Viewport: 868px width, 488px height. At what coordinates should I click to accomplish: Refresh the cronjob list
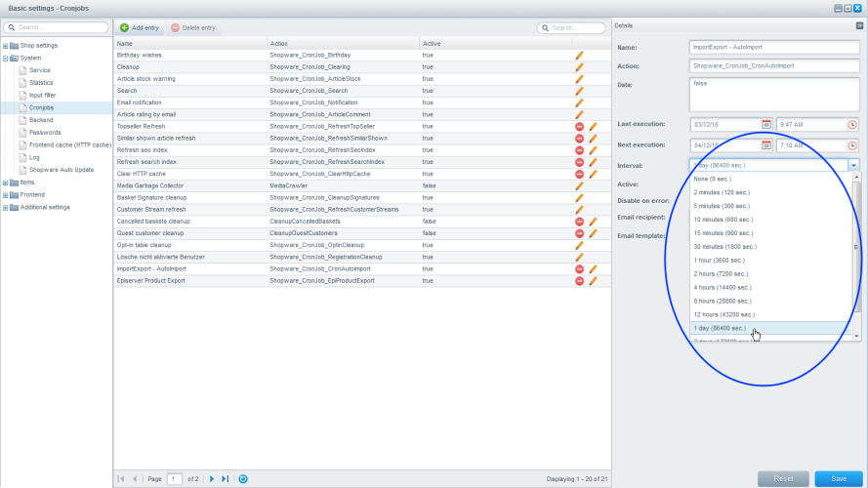[x=243, y=479]
